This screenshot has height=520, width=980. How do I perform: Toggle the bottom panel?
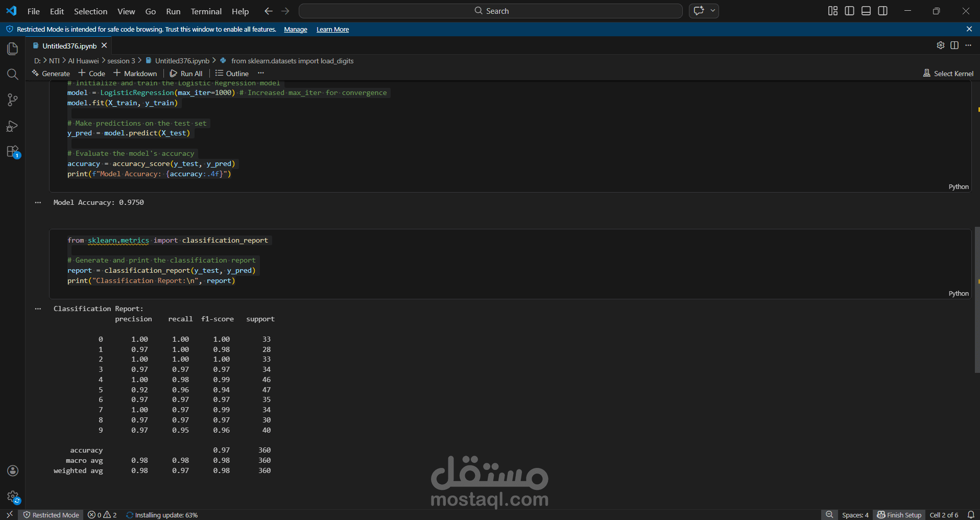coord(866,11)
